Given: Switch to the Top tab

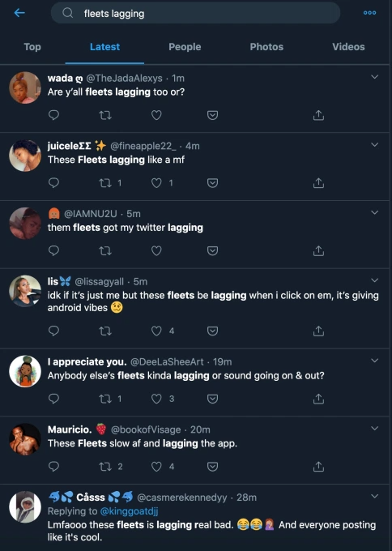Looking at the screenshot, I should [x=32, y=47].
